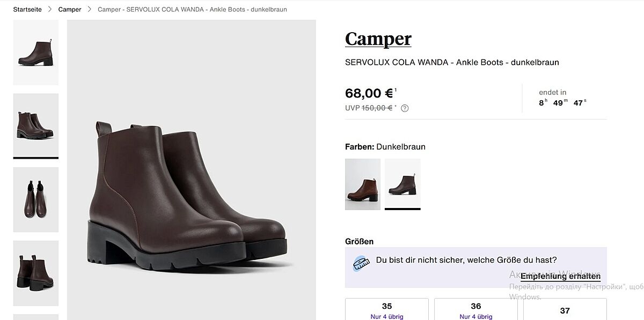Select the third top-view boots thumbnail

coord(35,199)
